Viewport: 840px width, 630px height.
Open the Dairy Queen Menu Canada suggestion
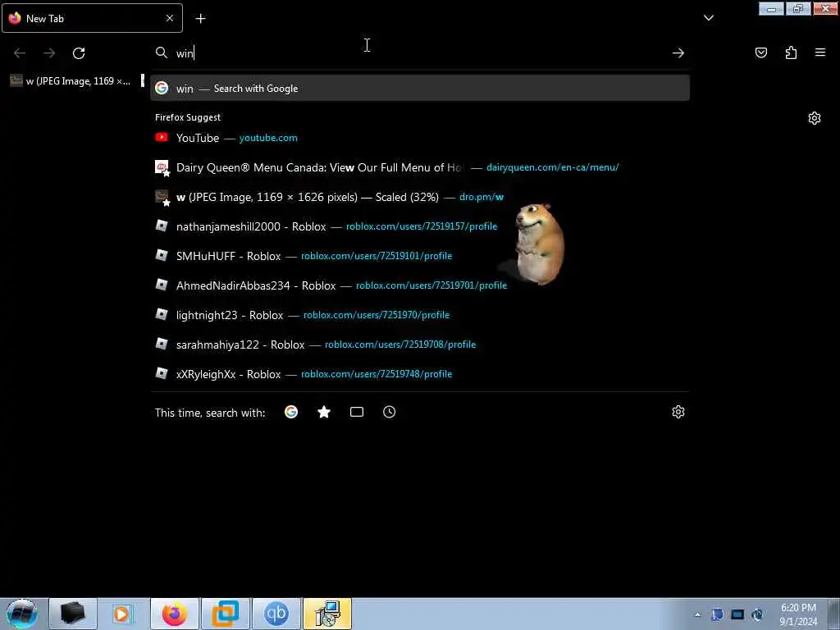coord(420,167)
